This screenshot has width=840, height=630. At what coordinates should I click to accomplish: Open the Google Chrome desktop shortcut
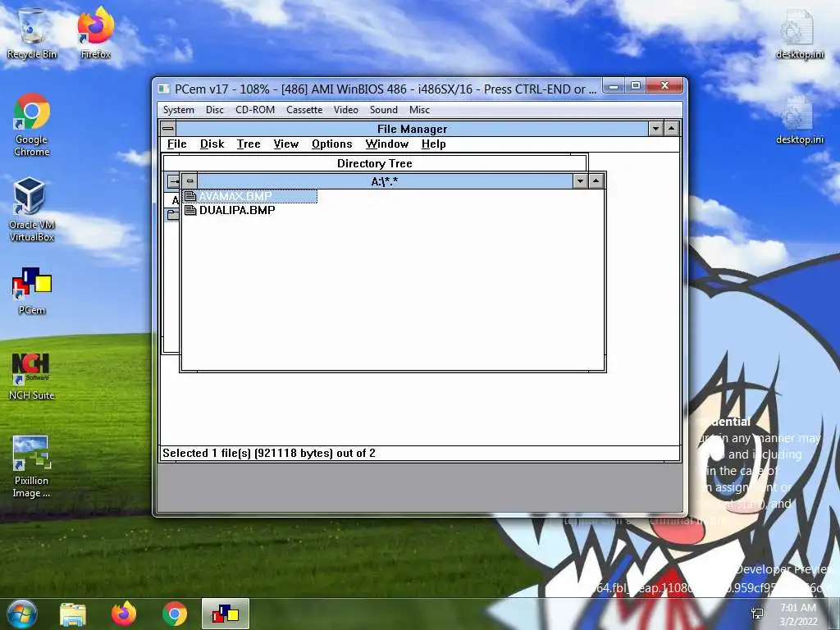[32, 125]
